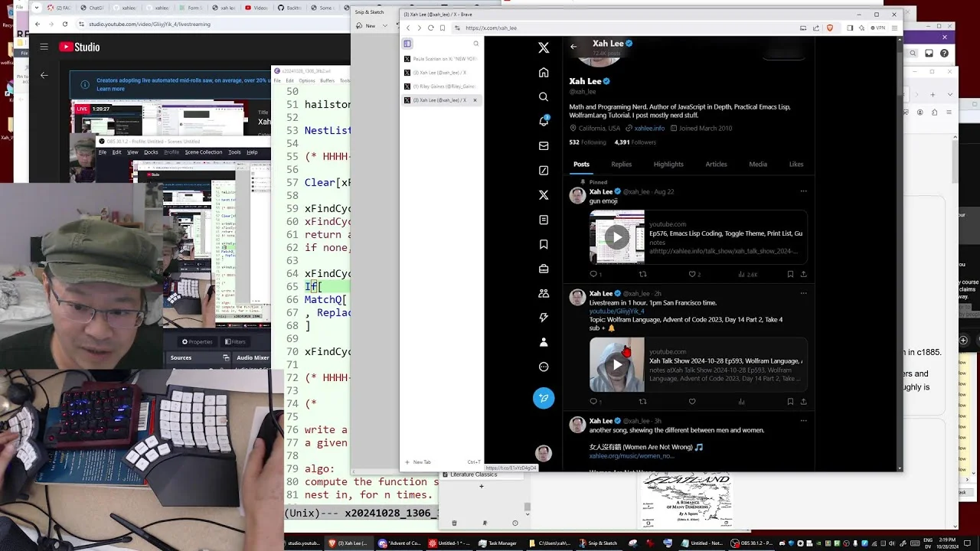The height and width of the screenshot is (551, 980).
Task: Click the Brave Shields lion icon
Action: (x=829, y=28)
